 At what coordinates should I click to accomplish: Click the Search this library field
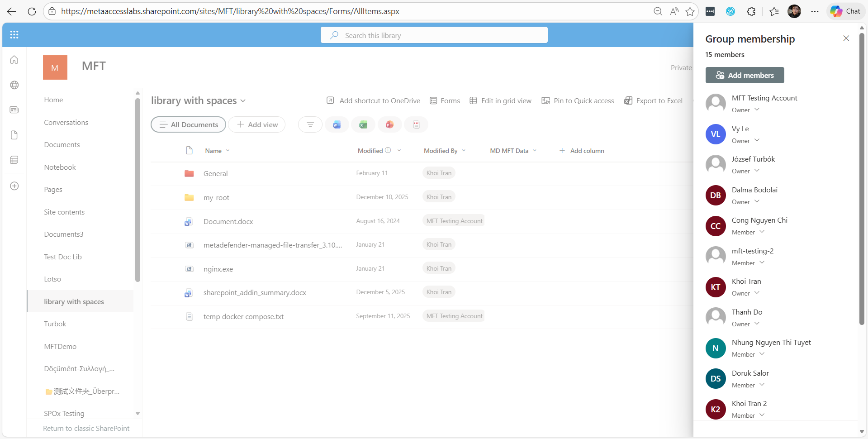[434, 35]
